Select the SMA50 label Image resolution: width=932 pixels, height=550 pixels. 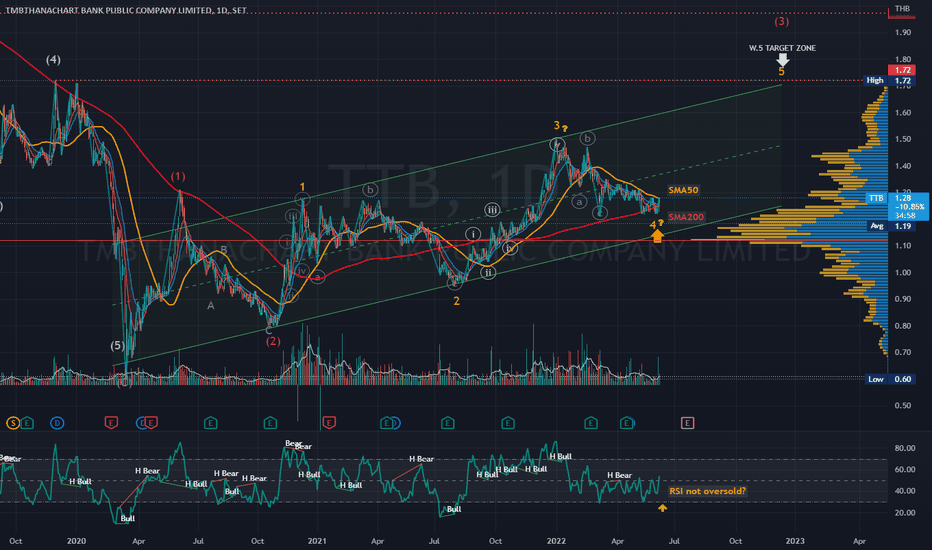683,190
